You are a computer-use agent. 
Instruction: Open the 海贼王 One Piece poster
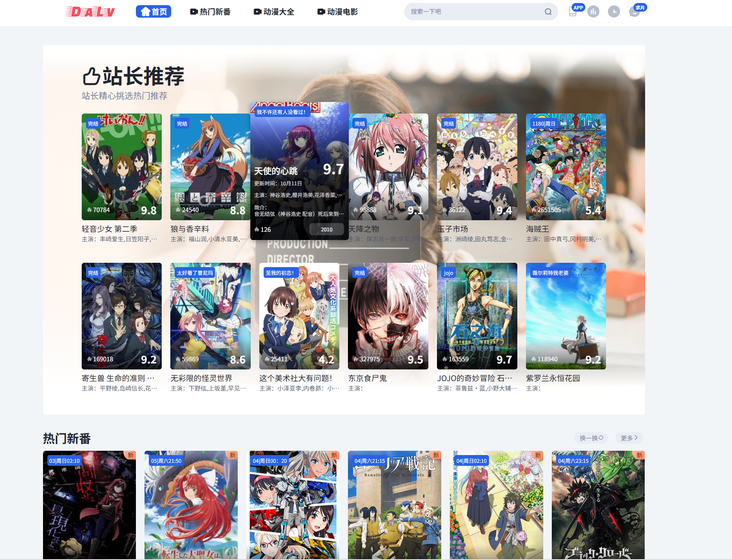(566, 167)
